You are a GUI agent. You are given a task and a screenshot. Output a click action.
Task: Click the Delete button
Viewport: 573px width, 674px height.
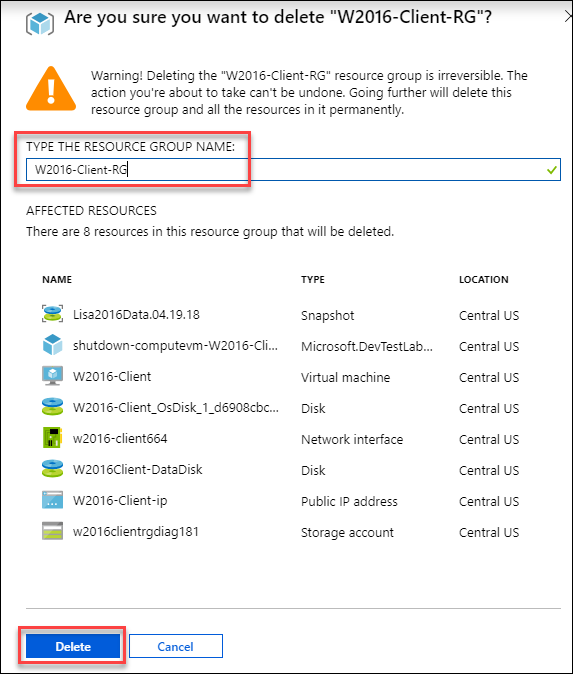(x=73, y=646)
